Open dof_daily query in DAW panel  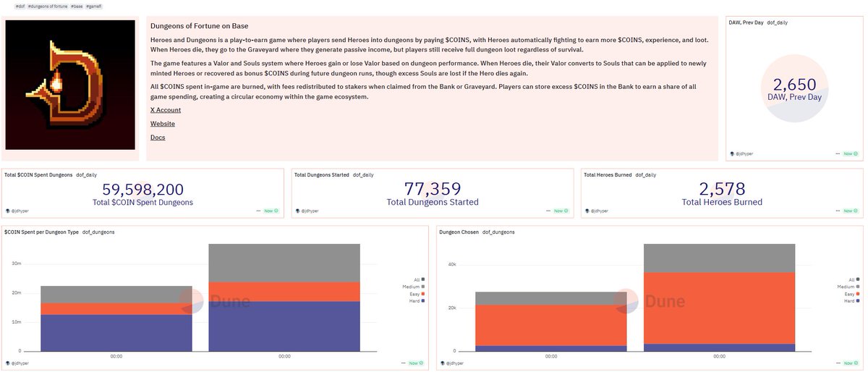click(x=778, y=23)
